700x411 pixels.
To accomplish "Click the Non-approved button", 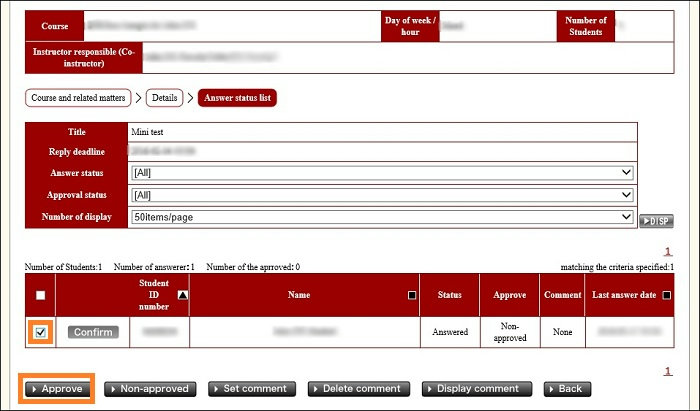I will pos(150,388).
